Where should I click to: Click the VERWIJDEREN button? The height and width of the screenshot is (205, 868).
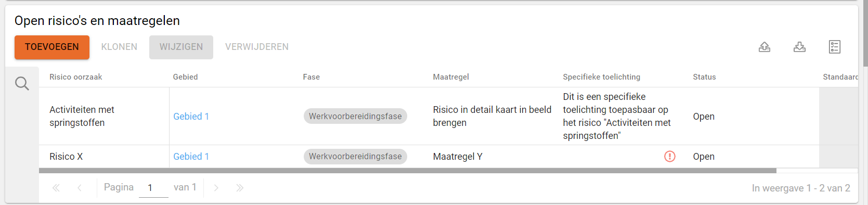pos(257,47)
